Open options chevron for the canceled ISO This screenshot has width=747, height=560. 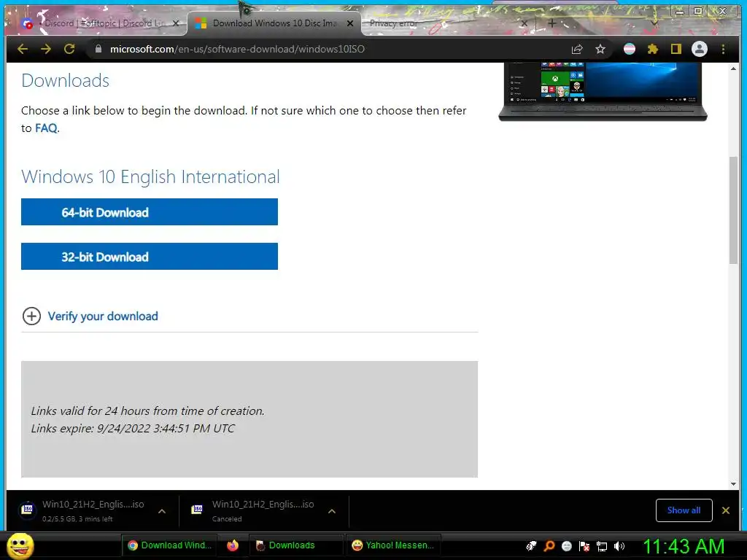click(332, 511)
